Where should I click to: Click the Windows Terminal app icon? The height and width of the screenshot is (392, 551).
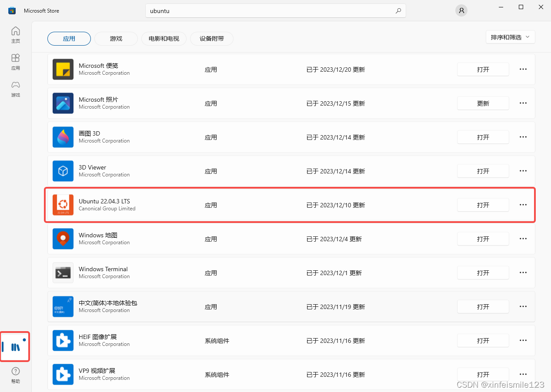[63, 273]
